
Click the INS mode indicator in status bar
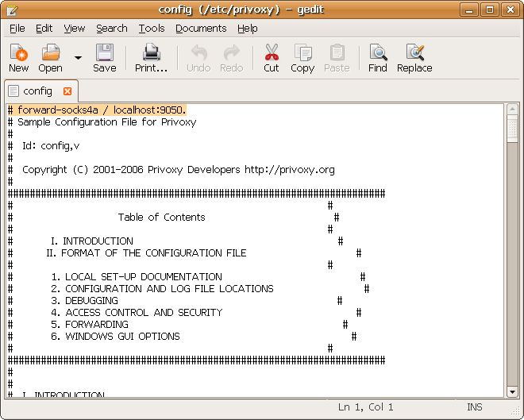pyautogui.click(x=475, y=407)
